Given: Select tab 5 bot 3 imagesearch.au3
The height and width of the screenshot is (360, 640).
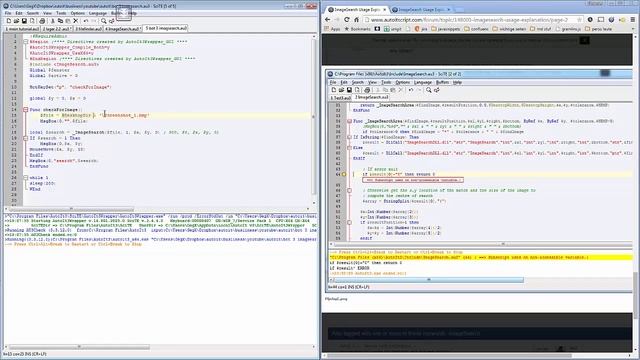Looking at the screenshot, I should point(165,28).
